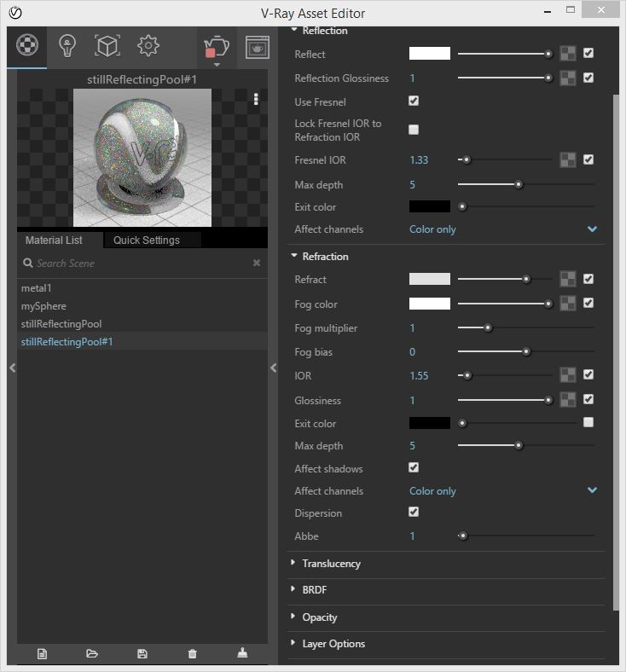
Task: Start render with the teapot icon
Action: (x=217, y=47)
